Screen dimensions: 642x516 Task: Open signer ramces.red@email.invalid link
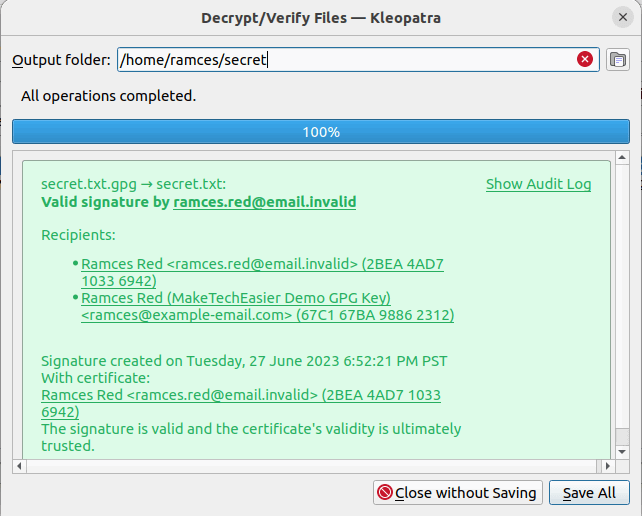[x=264, y=202]
